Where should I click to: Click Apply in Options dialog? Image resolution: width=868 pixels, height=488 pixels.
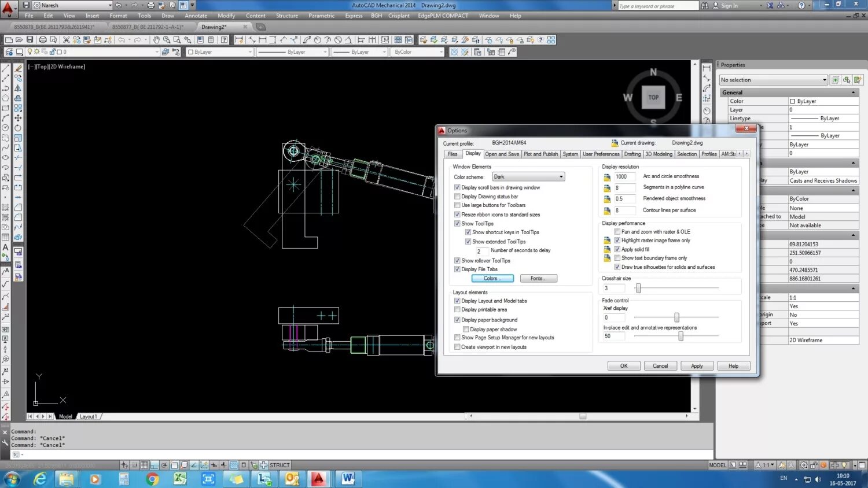coord(697,366)
